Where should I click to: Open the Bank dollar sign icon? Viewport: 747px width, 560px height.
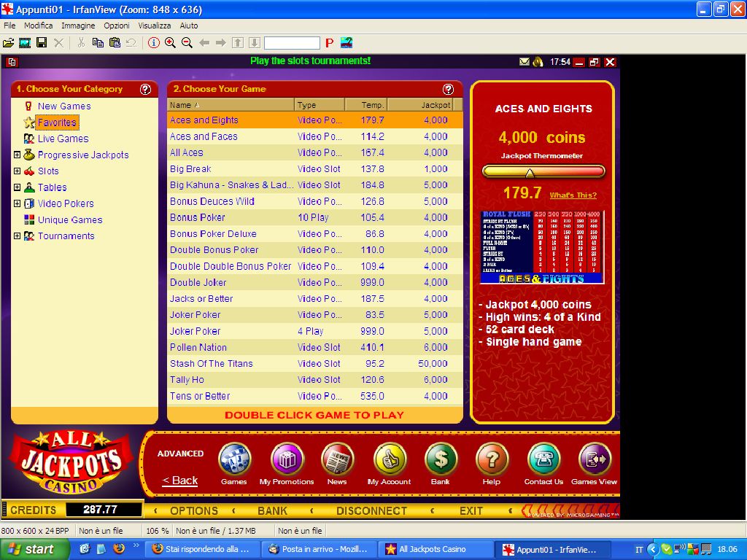tap(441, 459)
